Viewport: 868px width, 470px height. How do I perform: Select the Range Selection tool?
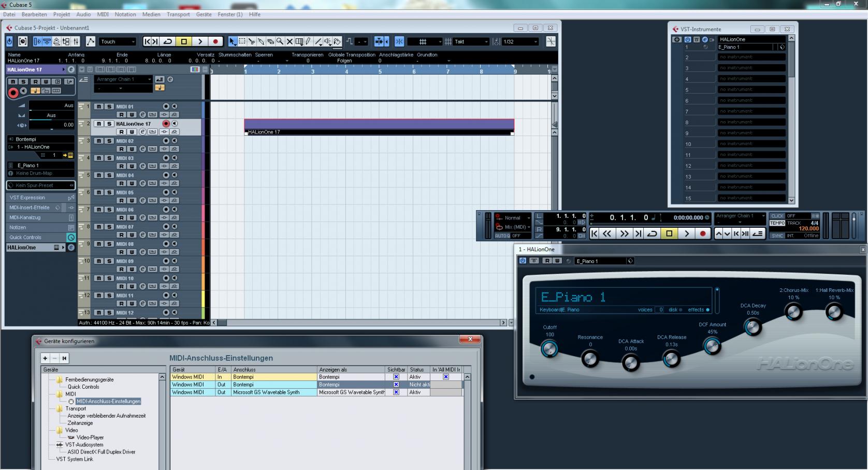(x=242, y=41)
